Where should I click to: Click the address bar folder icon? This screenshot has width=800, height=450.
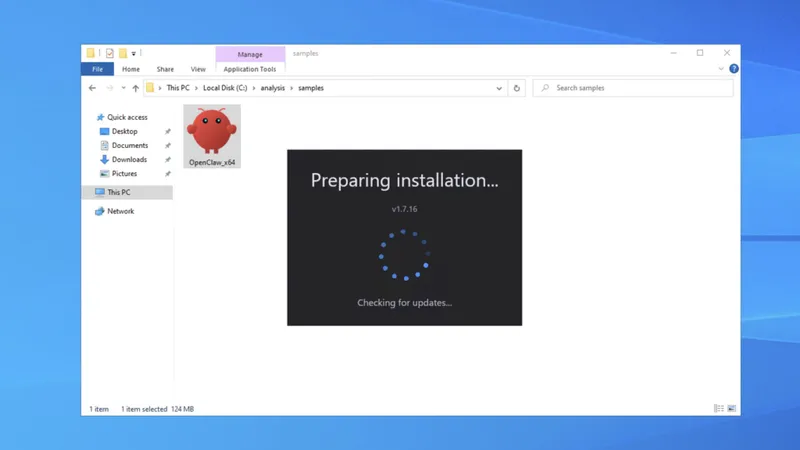click(150, 88)
